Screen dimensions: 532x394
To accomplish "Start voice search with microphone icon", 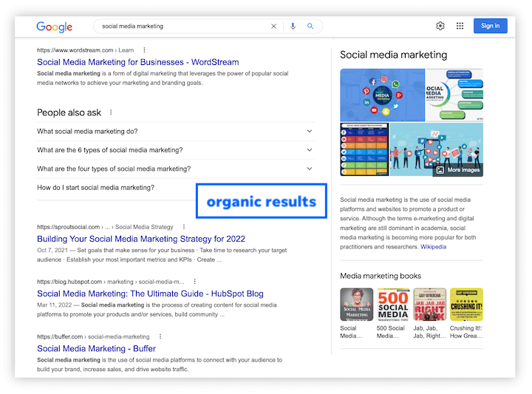I will tap(293, 26).
